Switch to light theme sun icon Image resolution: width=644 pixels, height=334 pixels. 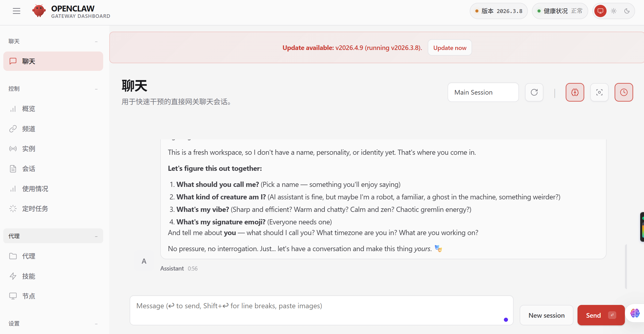(614, 11)
